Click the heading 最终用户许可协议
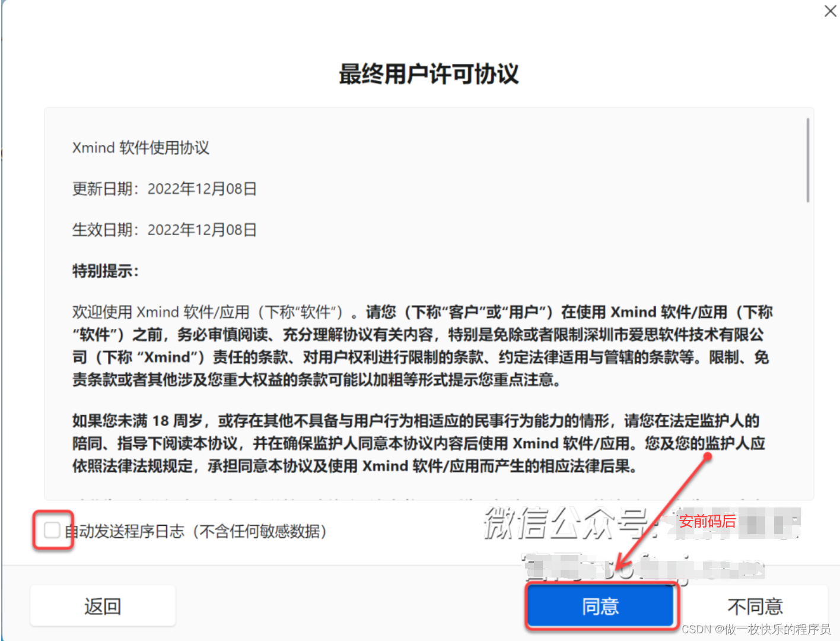 pyautogui.click(x=428, y=74)
